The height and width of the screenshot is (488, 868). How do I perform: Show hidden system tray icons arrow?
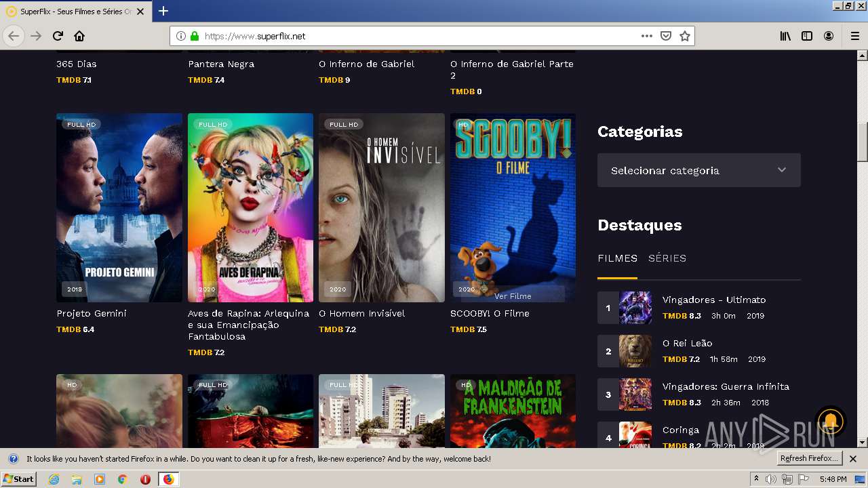757,479
